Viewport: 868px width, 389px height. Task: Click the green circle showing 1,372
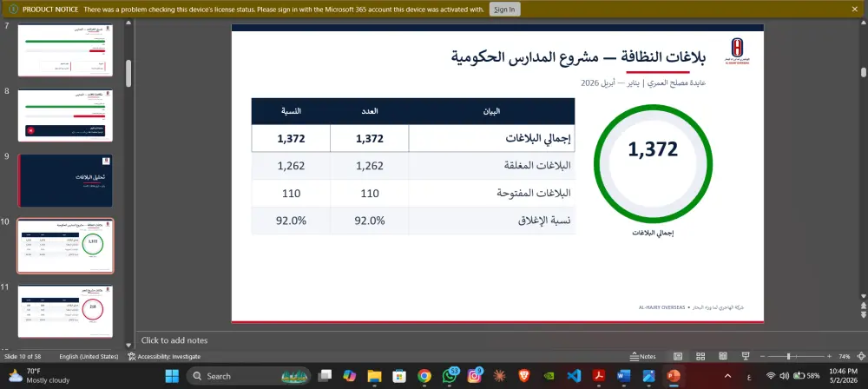(653, 163)
